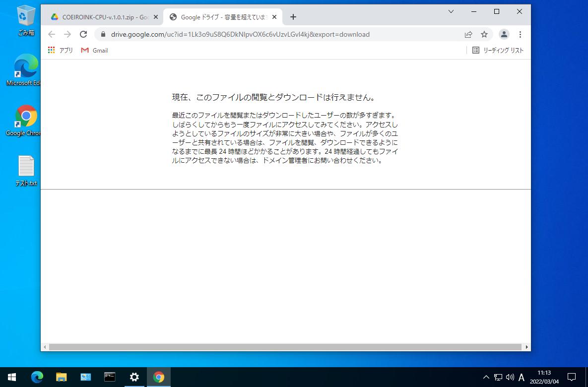Share this page using the share icon
This screenshot has width=588, height=387.
pos(468,35)
